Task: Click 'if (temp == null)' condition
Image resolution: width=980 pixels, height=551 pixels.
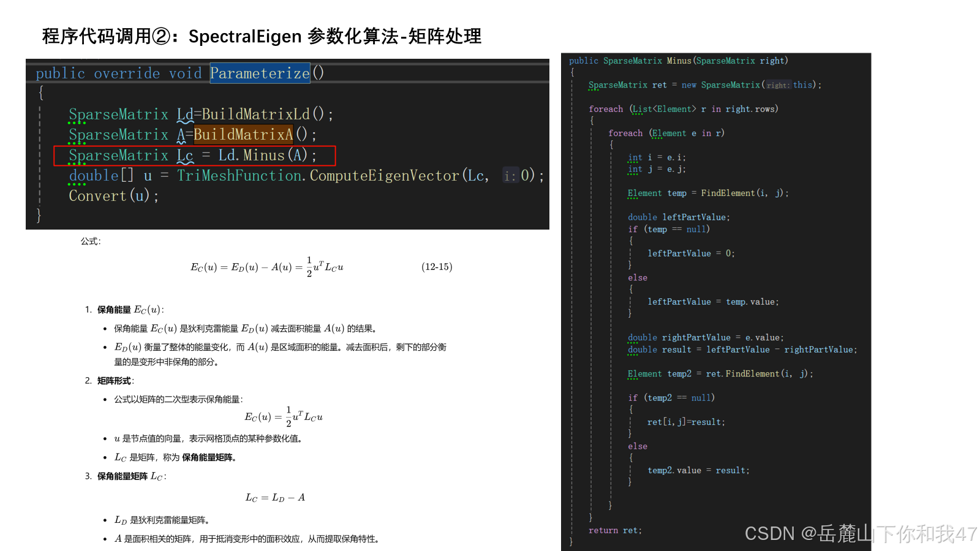Action: coord(668,229)
